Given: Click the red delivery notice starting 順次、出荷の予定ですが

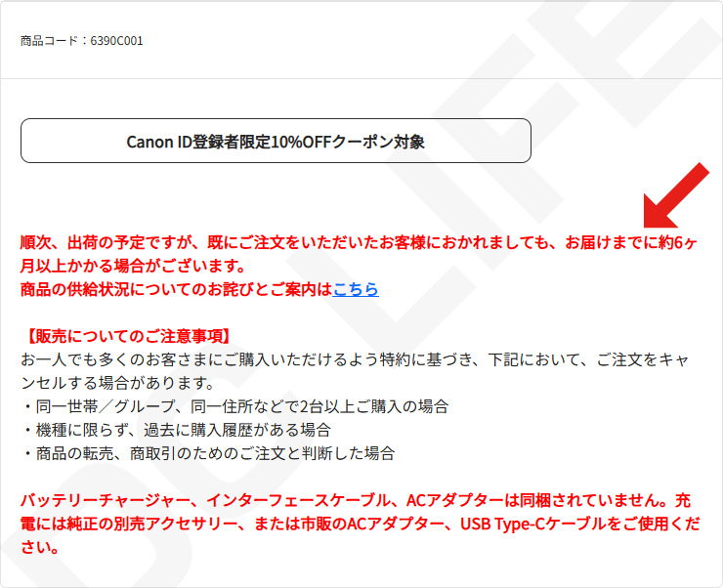Looking at the screenshot, I should [359, 254].
